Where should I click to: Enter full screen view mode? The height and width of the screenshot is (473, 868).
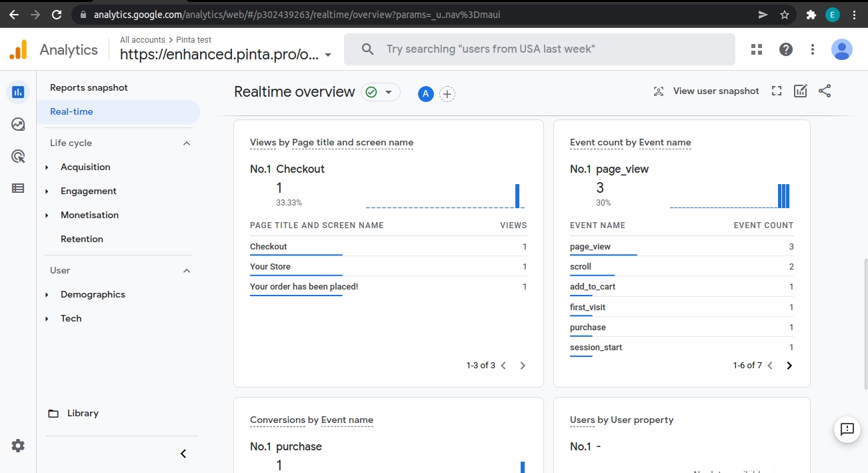point(776,91)
